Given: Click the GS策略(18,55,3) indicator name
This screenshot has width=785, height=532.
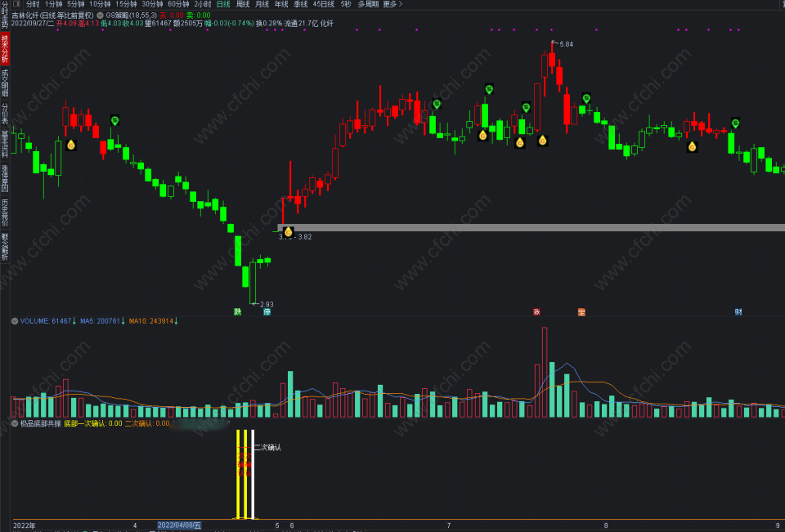Looking at the screenshot, I should (131, 16).
